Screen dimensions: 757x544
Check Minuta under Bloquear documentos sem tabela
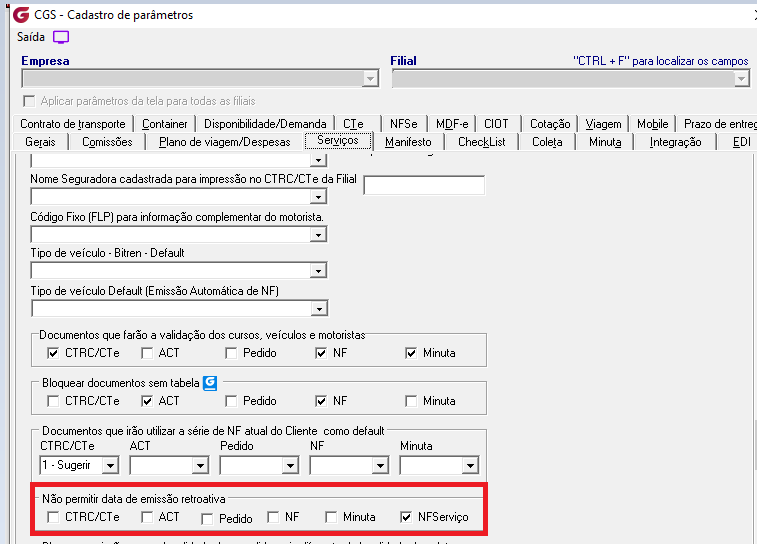click(x=411, y=401)
